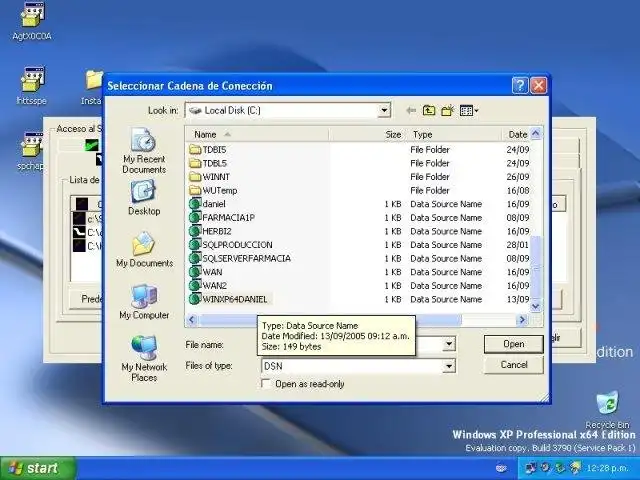This screenshot has height=480, width=640.
Task: Open My Computer in places bar
Action: click(x=144, y=302)
